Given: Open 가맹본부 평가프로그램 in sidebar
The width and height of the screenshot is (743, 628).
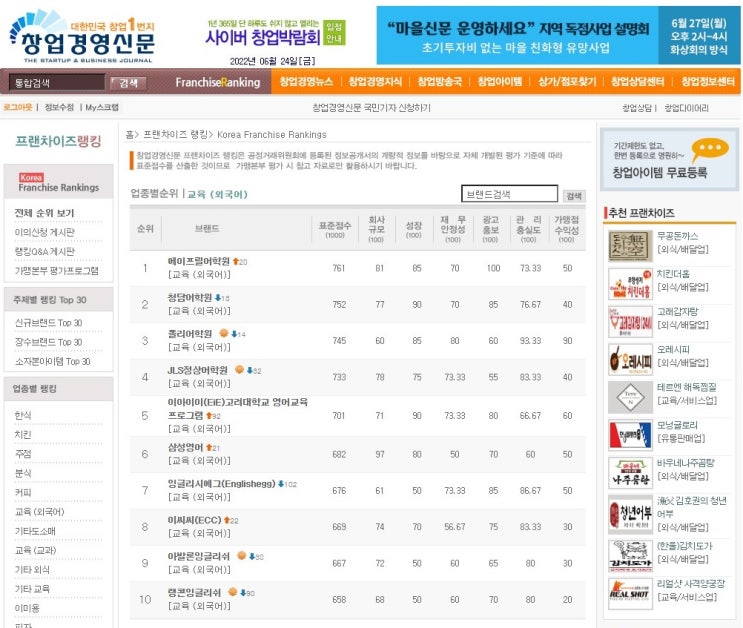Looking at the screenshot, I should [x=57, y=271].
